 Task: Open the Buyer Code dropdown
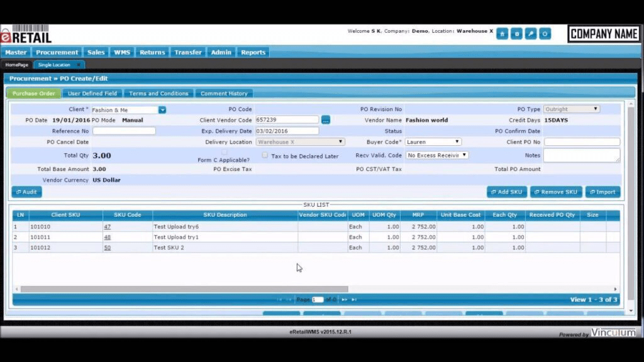point(433,141)
